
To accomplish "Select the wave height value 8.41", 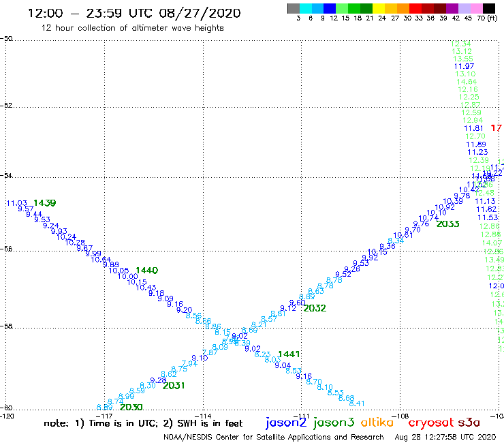I will [x=357, y=403].
